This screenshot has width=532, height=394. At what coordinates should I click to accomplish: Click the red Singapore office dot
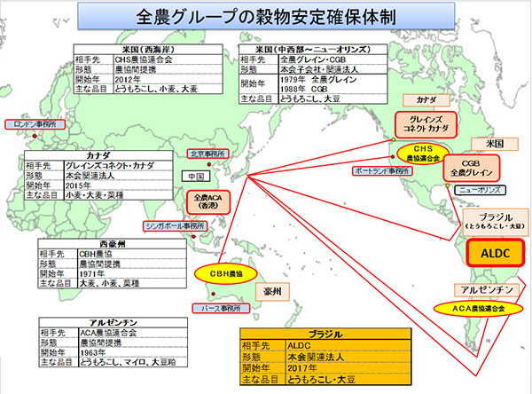point(193,236)
